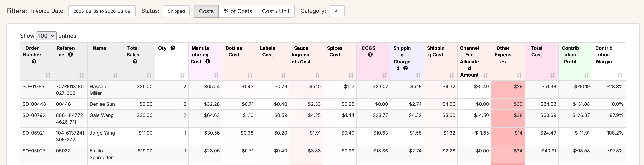Open Shipping Charged help icon

click(x=406, y=68)
